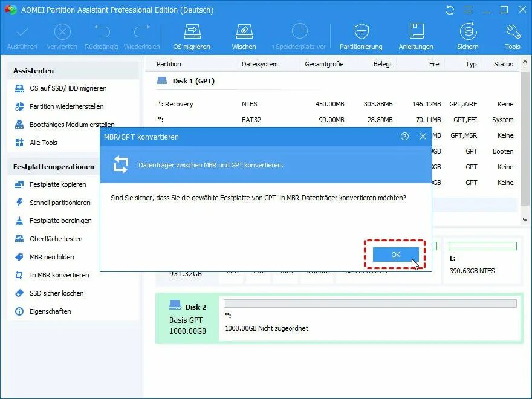The image size is (532, 399).
Task: Launch the Sichern backup tool
Action: (467, 34)
